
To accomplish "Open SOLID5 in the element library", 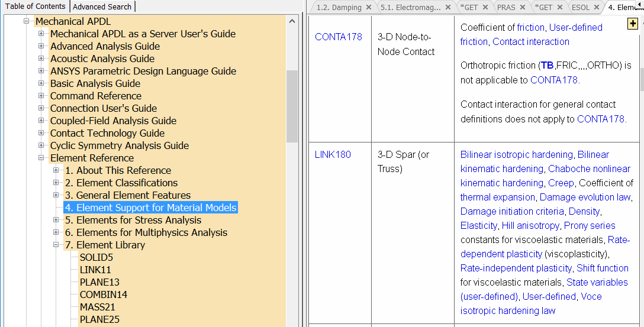I will click(x=96, y=257).
